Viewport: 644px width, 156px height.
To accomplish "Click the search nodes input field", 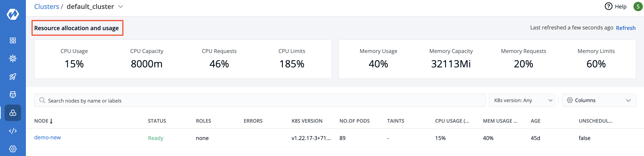I will tap(260, 100).
